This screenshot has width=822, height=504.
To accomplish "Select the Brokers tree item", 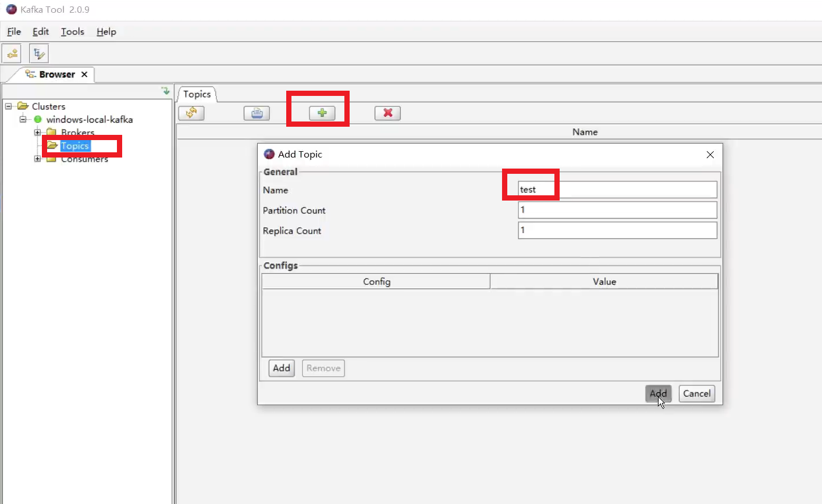I will pos(77,133).
